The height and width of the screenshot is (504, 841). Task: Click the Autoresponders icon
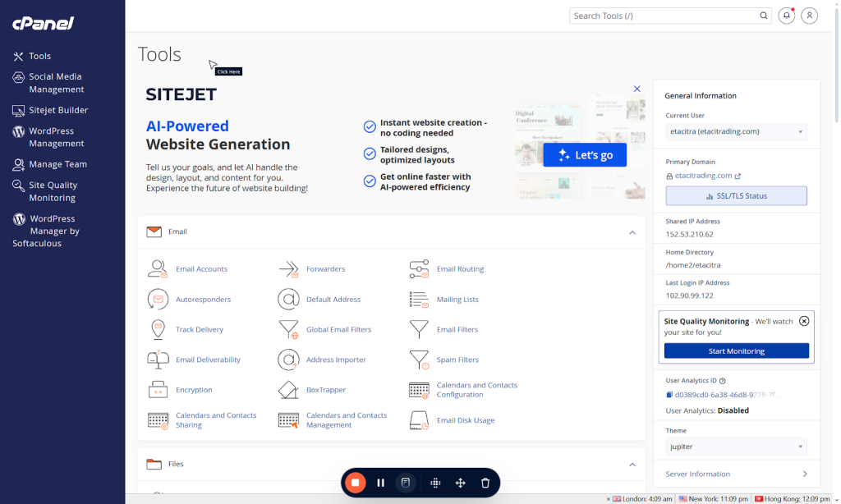[x=158, y=300]
